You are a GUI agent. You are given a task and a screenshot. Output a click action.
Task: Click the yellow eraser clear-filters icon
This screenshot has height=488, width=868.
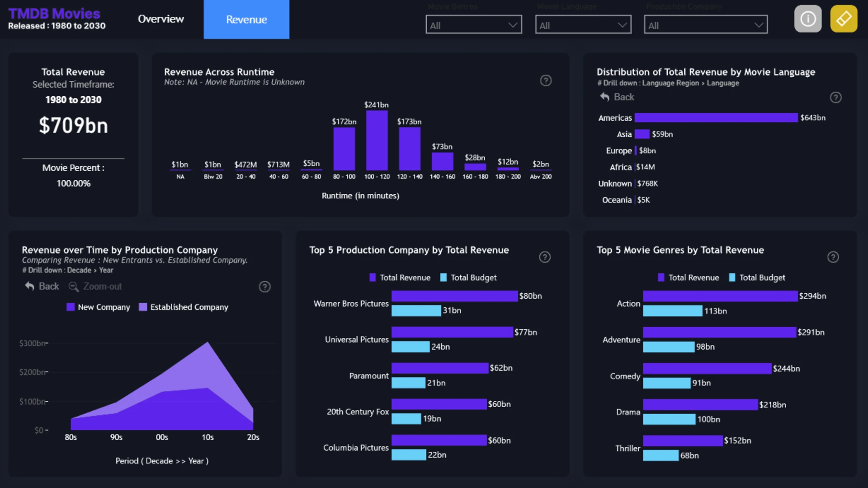click(x=844, y=19)
